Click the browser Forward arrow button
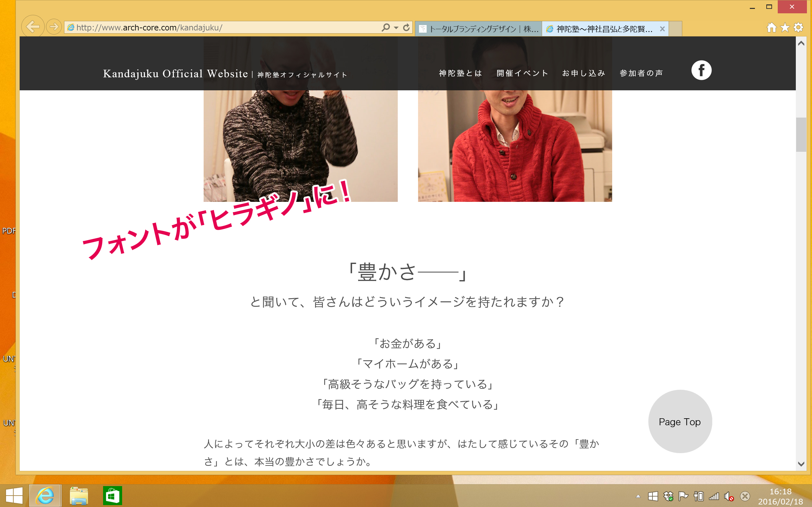This screenshot has width=812, height=507. (54, 27)
